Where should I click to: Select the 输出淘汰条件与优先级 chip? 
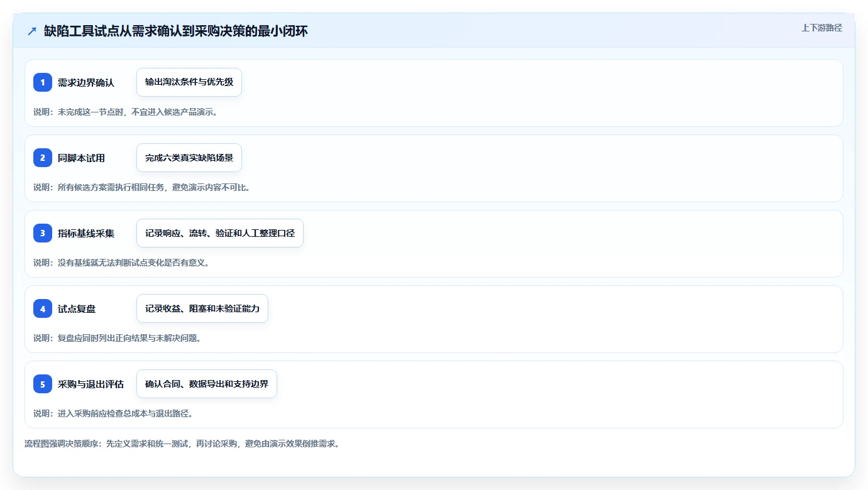pos(189,82)
